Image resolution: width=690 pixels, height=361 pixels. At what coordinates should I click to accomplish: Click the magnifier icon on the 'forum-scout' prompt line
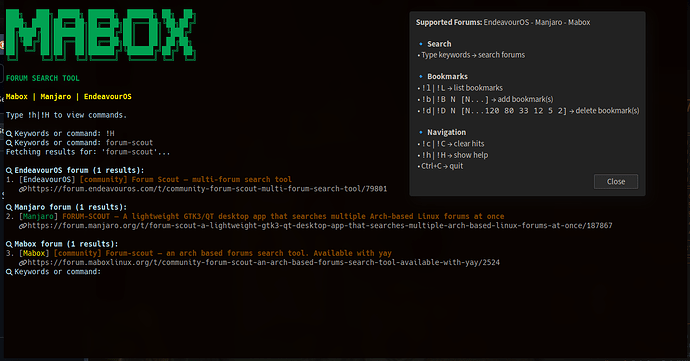click(9, 143)
